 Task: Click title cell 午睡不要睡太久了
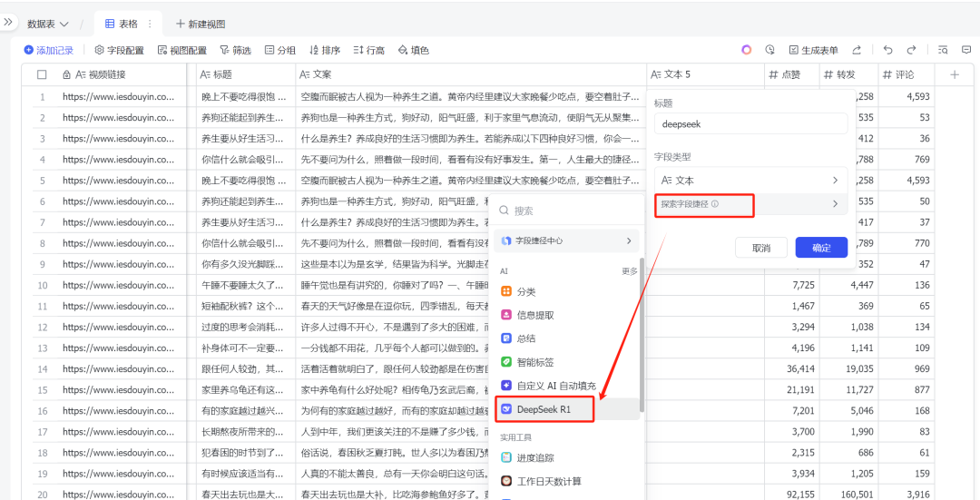click(246, 285)
